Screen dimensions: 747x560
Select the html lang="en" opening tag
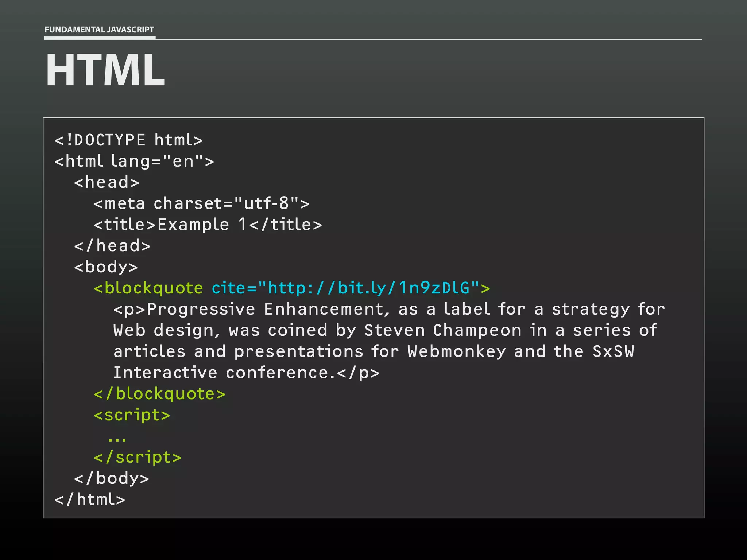click(x=134, y=162)
